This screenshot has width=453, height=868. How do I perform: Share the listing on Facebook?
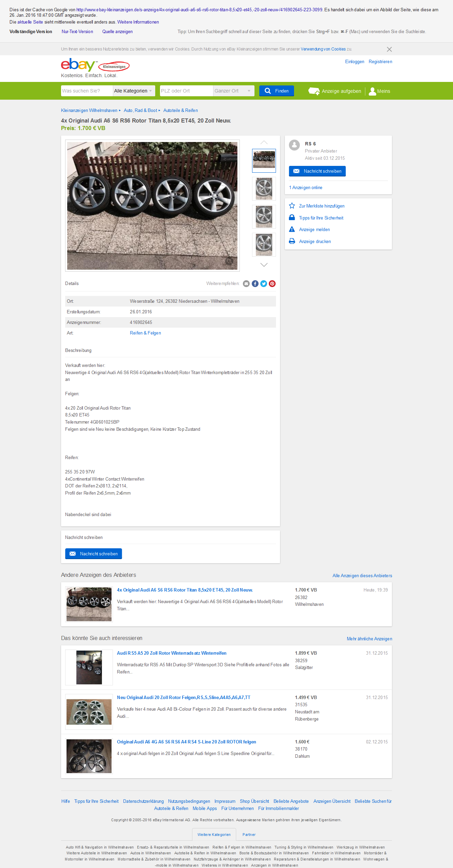[x=255, y=284]
